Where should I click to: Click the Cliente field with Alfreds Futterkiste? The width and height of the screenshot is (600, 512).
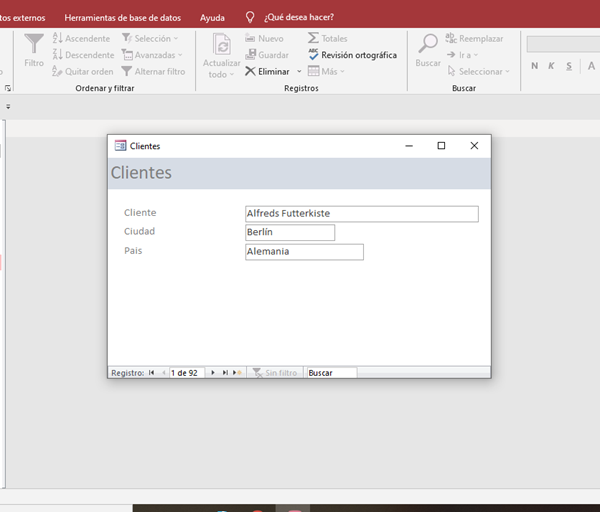(x=361, y=214)
